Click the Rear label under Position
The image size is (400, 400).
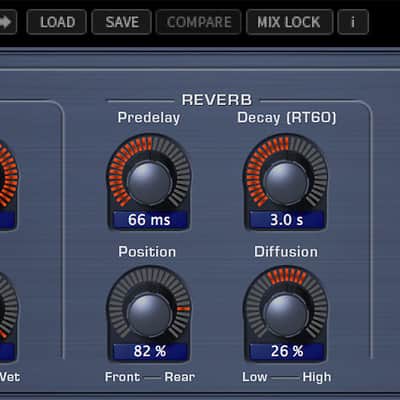click(180, 377)
